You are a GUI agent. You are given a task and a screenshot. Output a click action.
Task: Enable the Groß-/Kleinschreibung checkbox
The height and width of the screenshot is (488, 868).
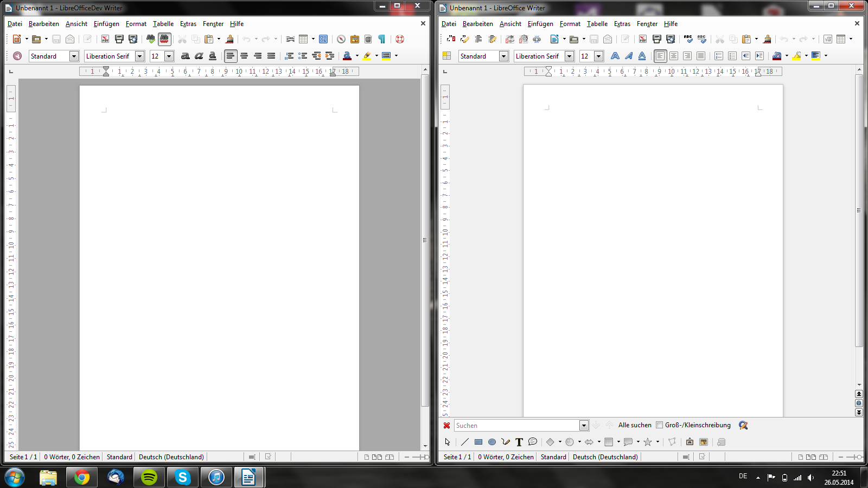pos(660,425)
